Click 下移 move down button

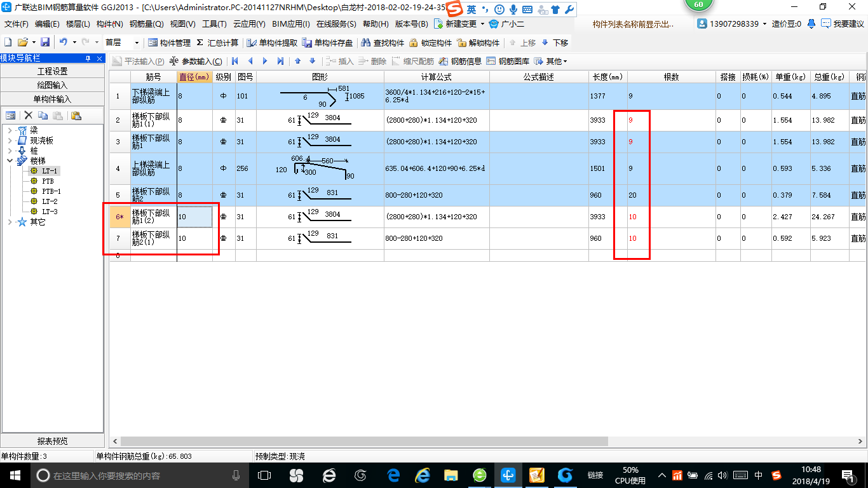pyautogui.click(x=555, y=43)
